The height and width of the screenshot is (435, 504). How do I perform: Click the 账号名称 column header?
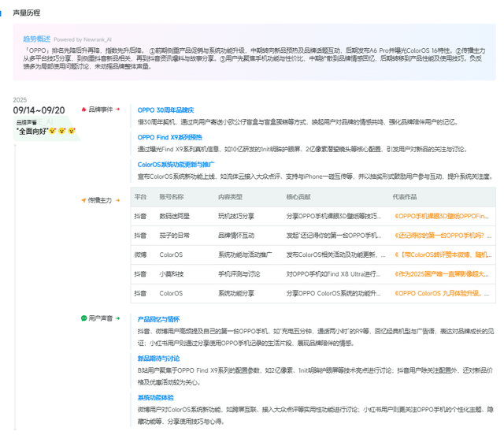[172, 197]
